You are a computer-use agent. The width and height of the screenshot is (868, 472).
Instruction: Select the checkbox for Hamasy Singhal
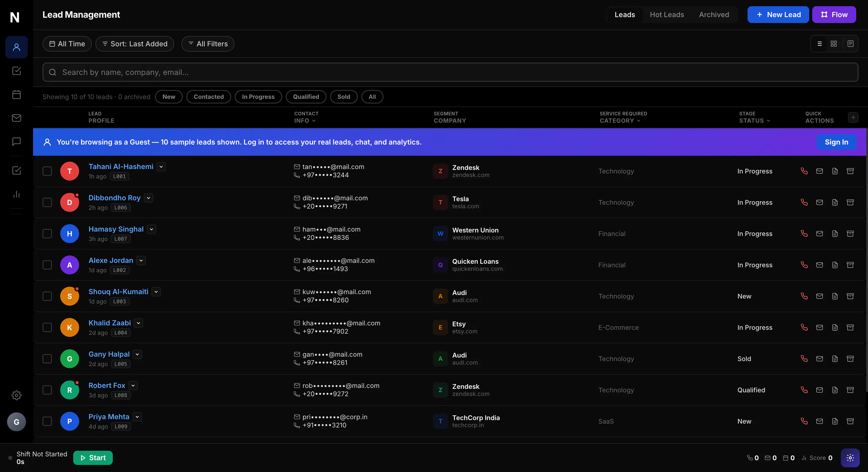click(x=47, y=234)
